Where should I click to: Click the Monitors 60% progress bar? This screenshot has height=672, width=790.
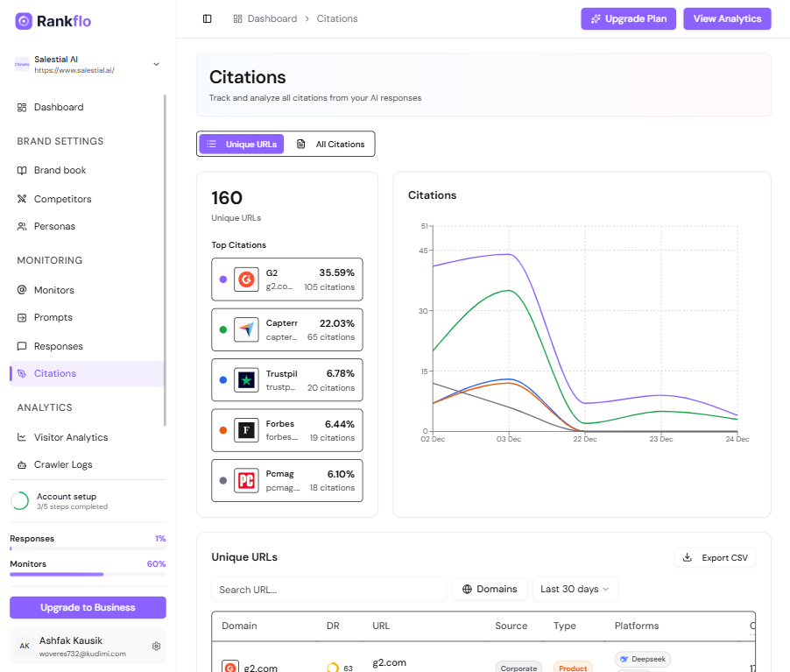(88, 574)
